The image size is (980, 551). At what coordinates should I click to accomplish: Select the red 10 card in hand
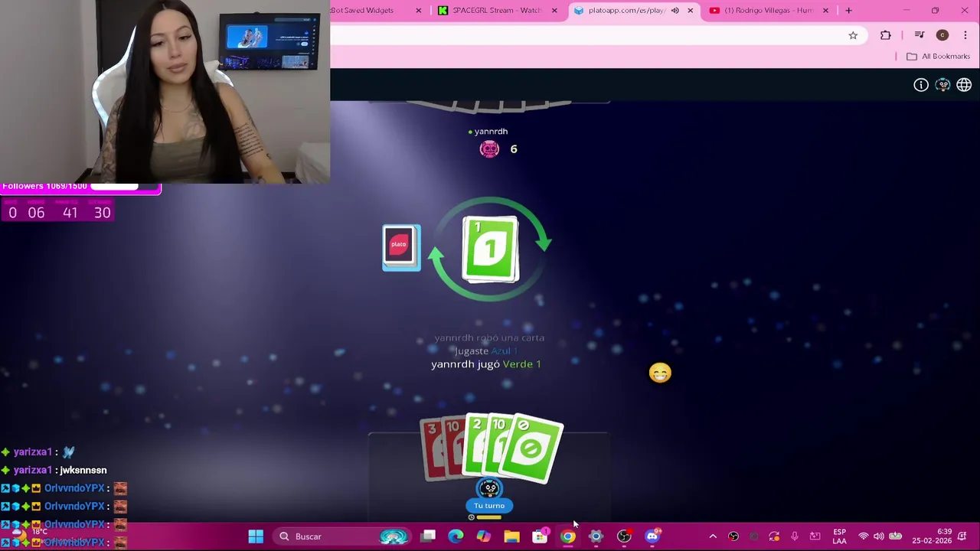pyautogui.click(x=453, y=448)
